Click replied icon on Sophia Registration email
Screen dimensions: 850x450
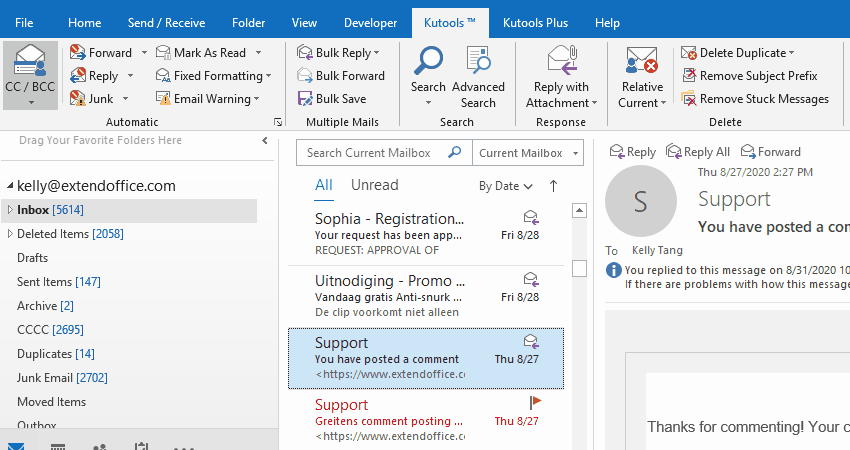[x=531, y=218]
